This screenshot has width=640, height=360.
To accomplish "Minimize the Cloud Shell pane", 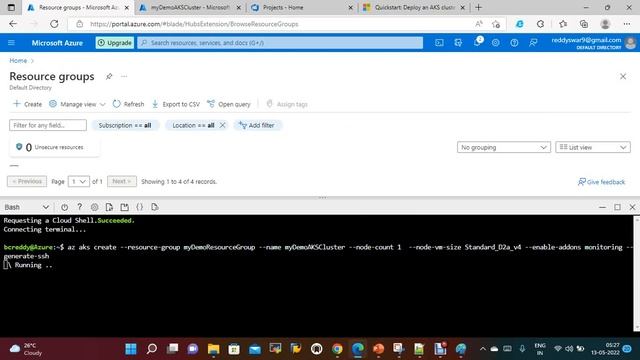I will pyautogui.click(x=602, y=207).
